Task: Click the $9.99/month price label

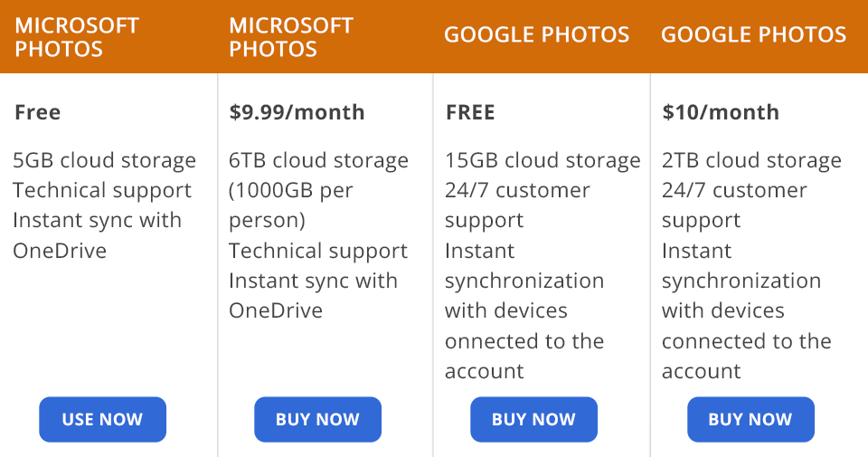Action: point(297,112)
